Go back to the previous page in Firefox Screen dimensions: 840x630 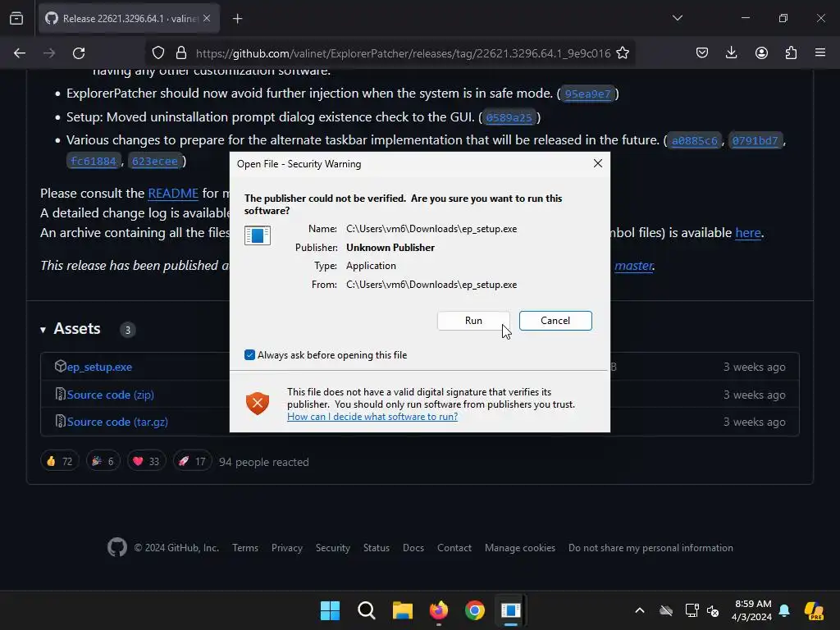pyautogui.click(x=20, y=53)
